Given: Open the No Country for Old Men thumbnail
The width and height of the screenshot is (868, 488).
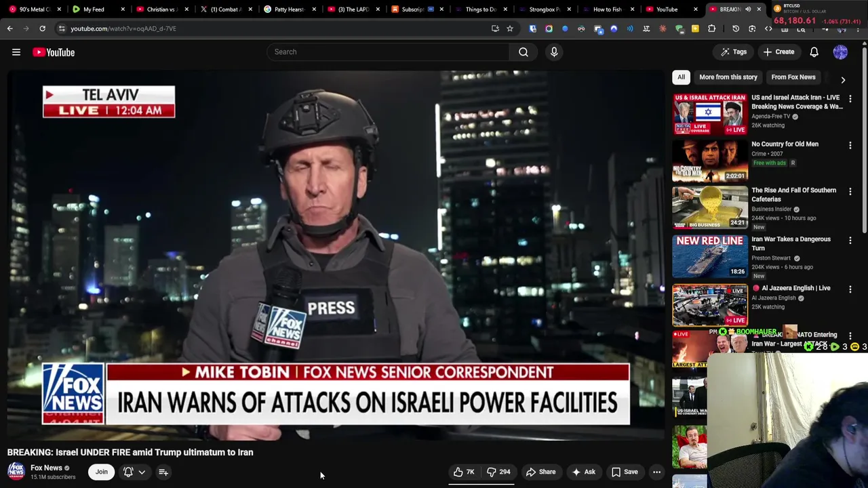Looking at the screenshot, I should [x=709, y=161].
